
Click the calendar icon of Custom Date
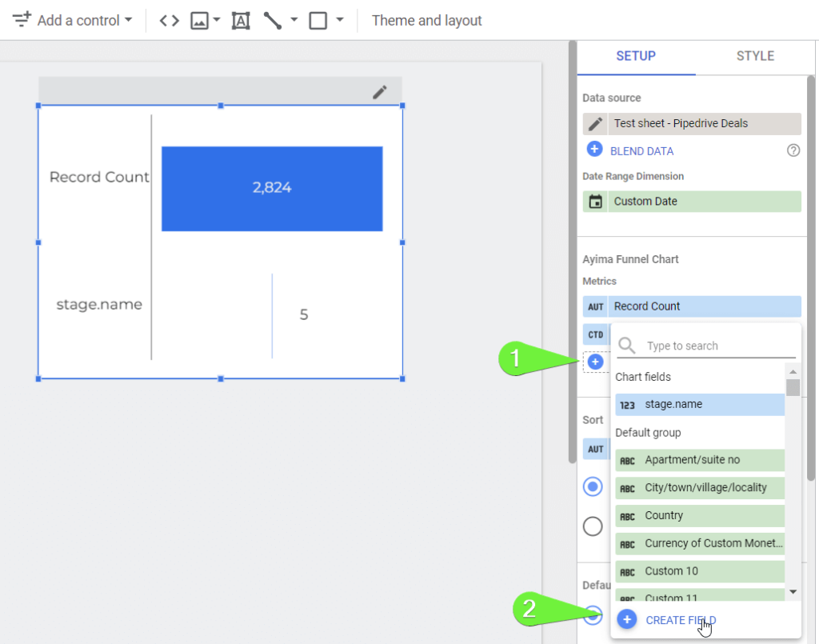click(595, 201)
